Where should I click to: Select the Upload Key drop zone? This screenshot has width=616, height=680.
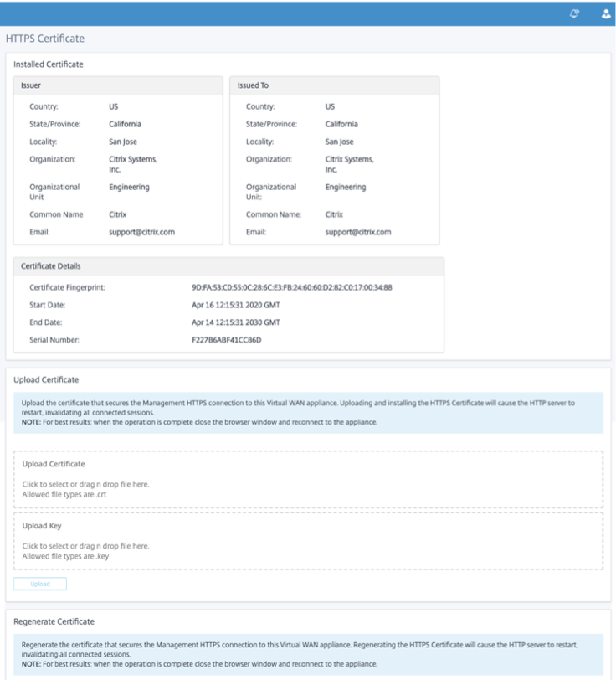click(x=308, y=541)
